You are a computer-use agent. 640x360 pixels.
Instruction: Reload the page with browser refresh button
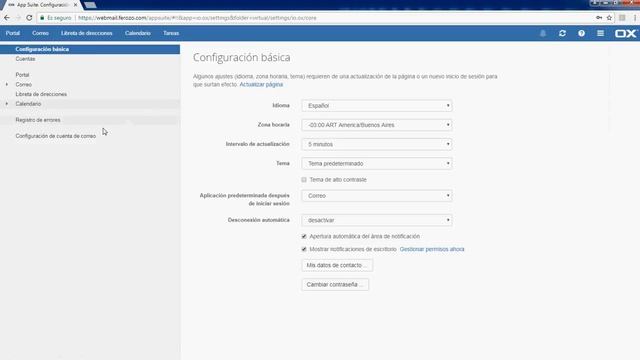click(29, 18)
